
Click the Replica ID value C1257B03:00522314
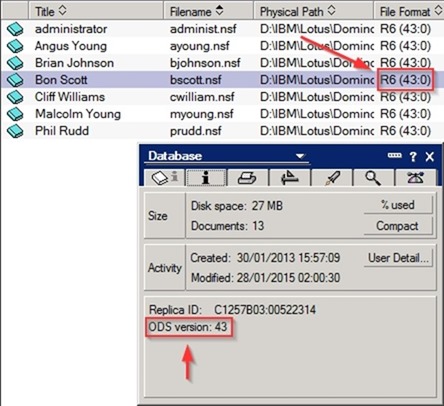(265, 310)
